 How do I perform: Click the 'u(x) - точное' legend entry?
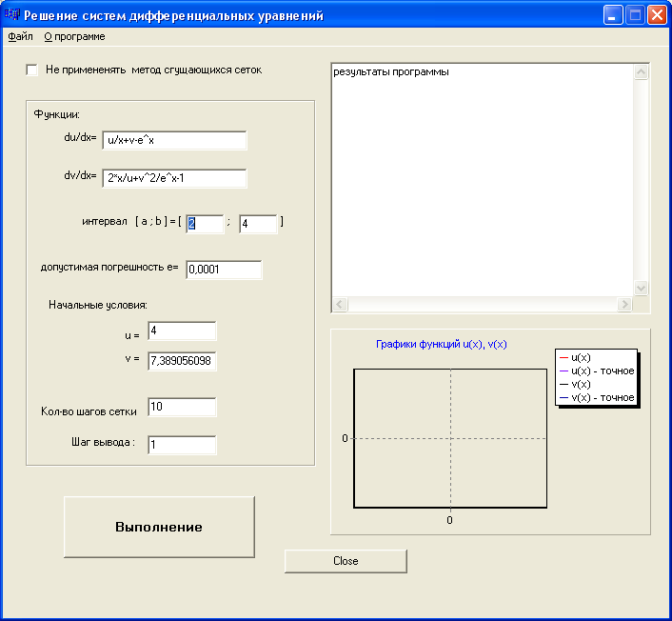(x=597, y=371)
